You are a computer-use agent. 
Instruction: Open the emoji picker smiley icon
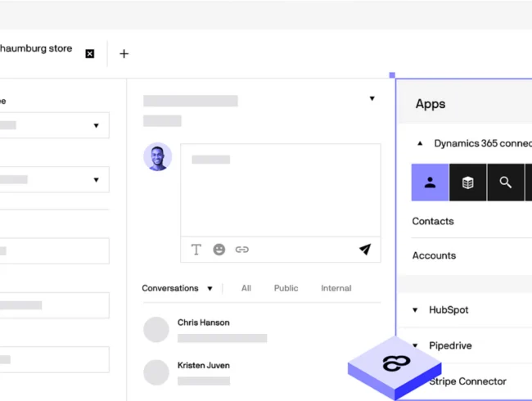[x=219, y=250]
